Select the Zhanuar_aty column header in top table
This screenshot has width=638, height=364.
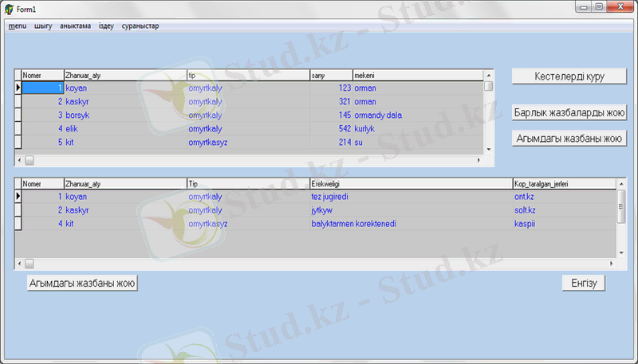pyautogui.click(x=124, y=75)
